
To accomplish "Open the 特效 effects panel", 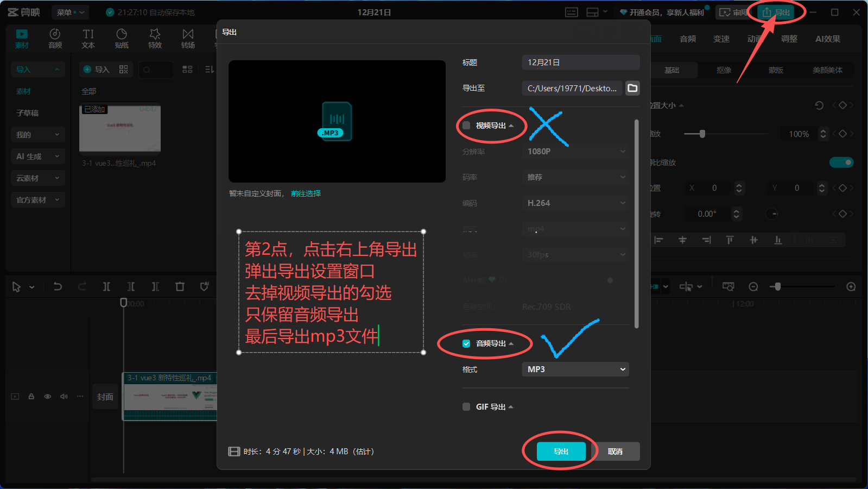I will point(155,39).
